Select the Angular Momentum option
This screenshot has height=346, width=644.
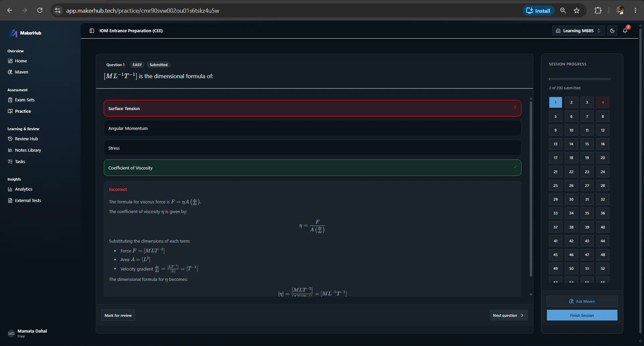[x=312, y=128]
